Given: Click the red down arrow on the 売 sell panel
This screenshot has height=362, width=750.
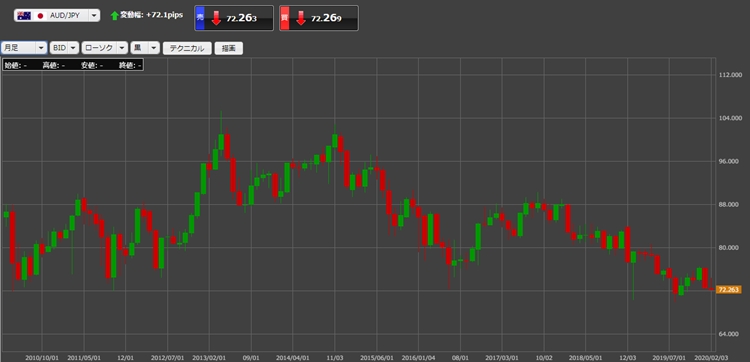Looking at the screenshot, I should [216, 18].
